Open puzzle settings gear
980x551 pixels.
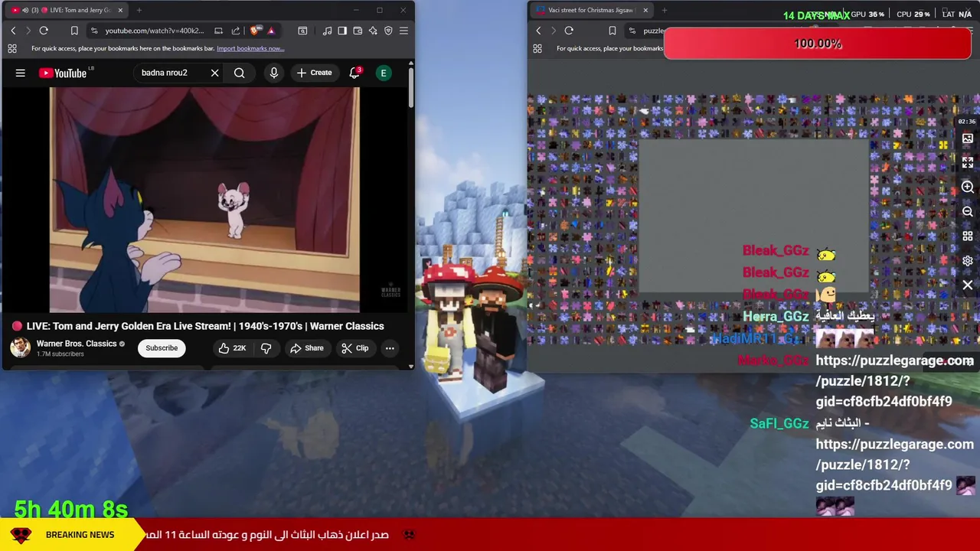[x=968, y=261]
